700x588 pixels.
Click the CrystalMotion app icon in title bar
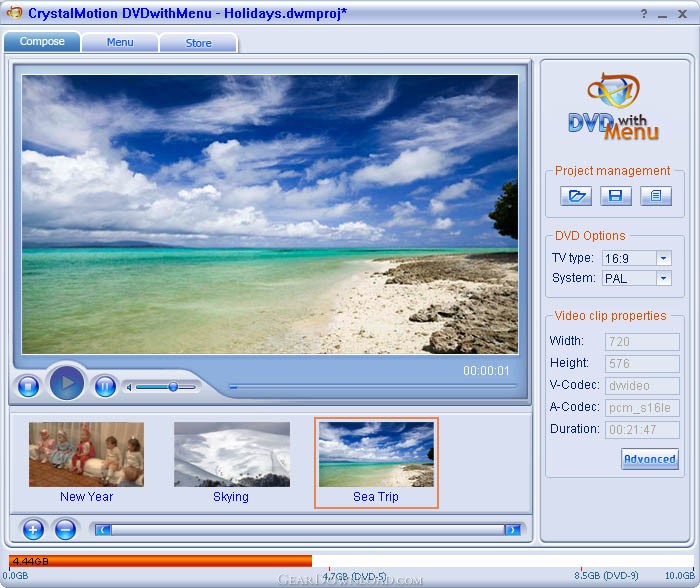click(14, 13)
